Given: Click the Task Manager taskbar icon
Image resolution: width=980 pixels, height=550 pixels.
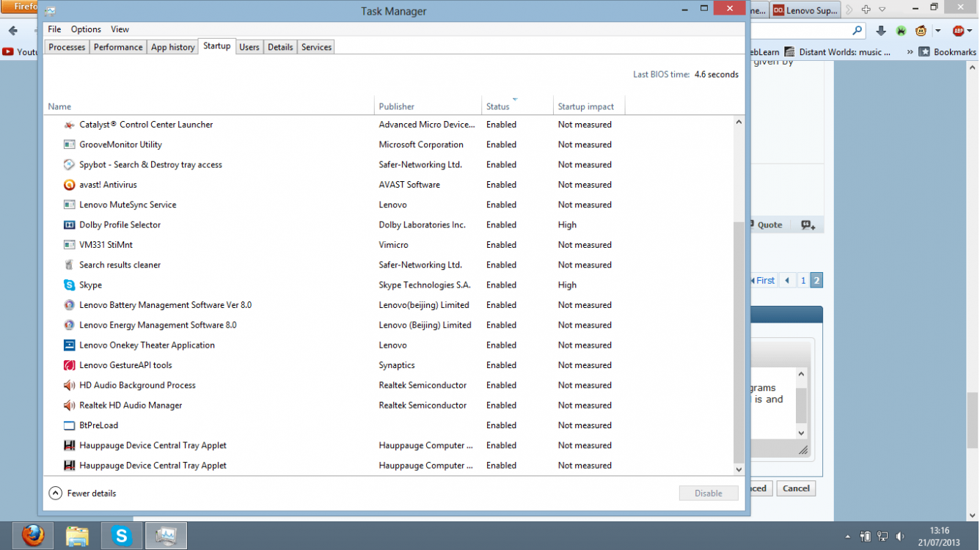Looking at the screenshot, I should tap(167, 536).
